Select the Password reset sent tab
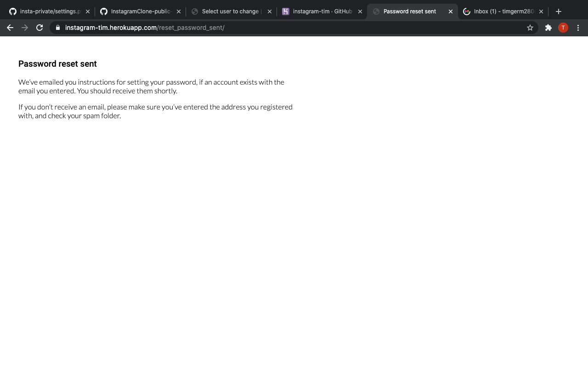The height and width of the screenshot is (368, 588). (x=413, y=11)
